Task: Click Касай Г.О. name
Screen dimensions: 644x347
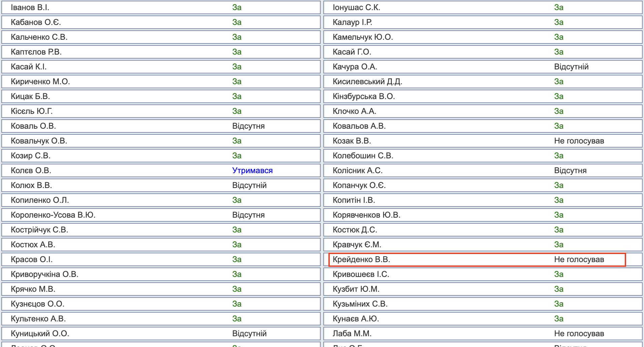Action: [x=352, y=52]
